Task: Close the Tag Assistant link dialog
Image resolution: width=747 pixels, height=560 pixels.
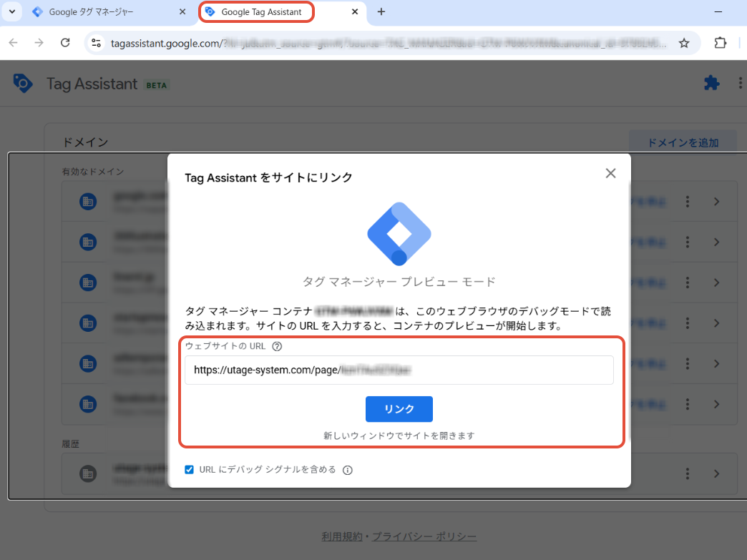Action: 610,173
